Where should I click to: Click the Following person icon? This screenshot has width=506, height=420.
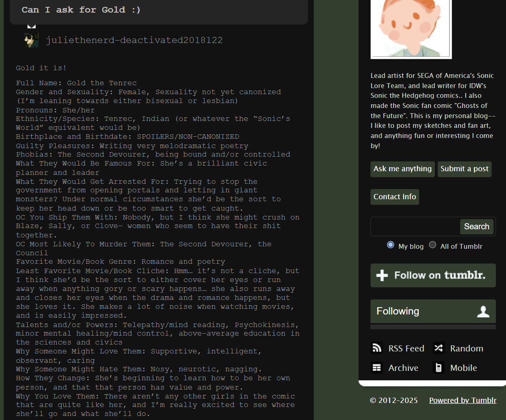click(x=483, y=311)
